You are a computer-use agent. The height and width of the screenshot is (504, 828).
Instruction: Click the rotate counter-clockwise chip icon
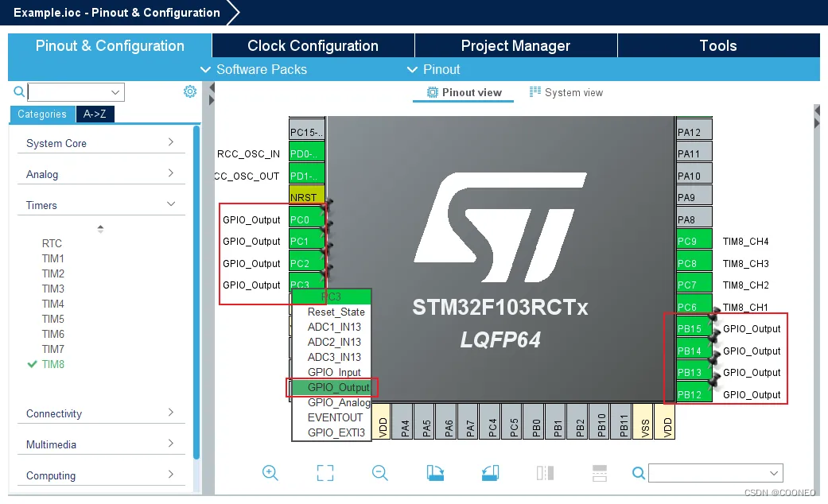pos(490,473)
